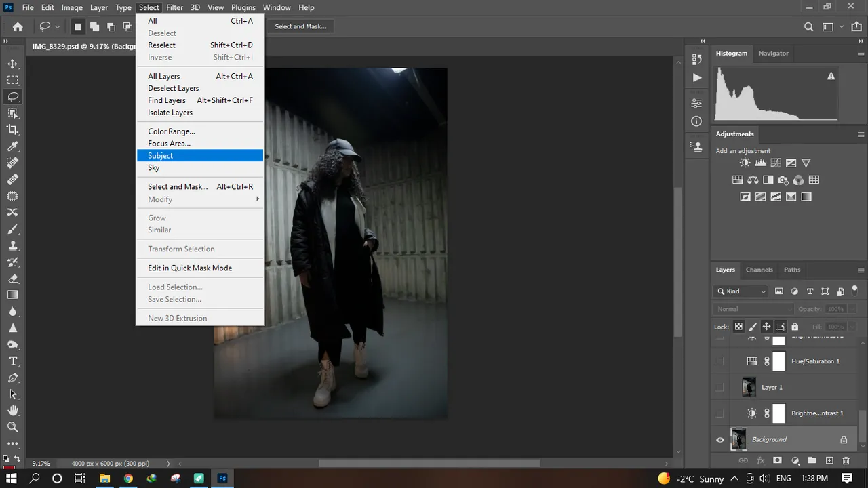The height and width of the screenshot is (488, 868).
Task: Show the Hue/Saturation 1 layer
Action: (719, 361)
